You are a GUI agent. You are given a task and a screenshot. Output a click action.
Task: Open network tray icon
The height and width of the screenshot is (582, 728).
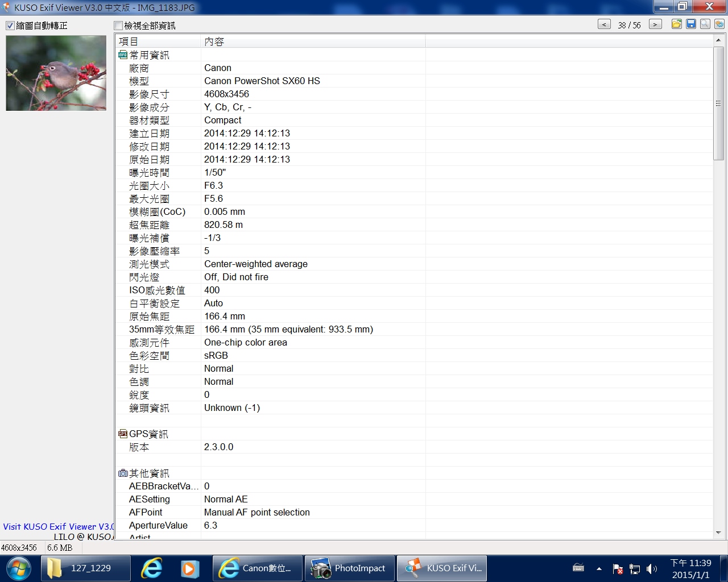coord(635,569)
